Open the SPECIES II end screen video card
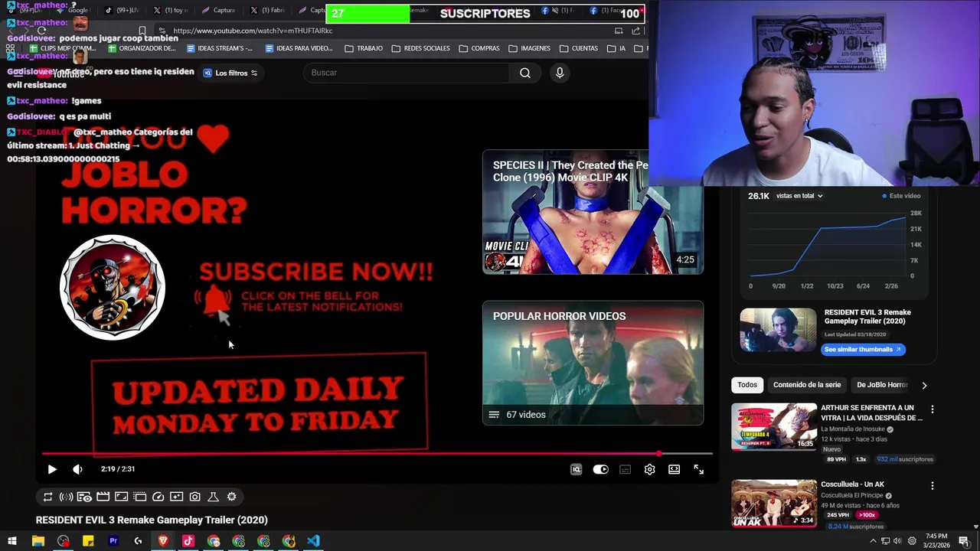 click(x=593, y=212)
